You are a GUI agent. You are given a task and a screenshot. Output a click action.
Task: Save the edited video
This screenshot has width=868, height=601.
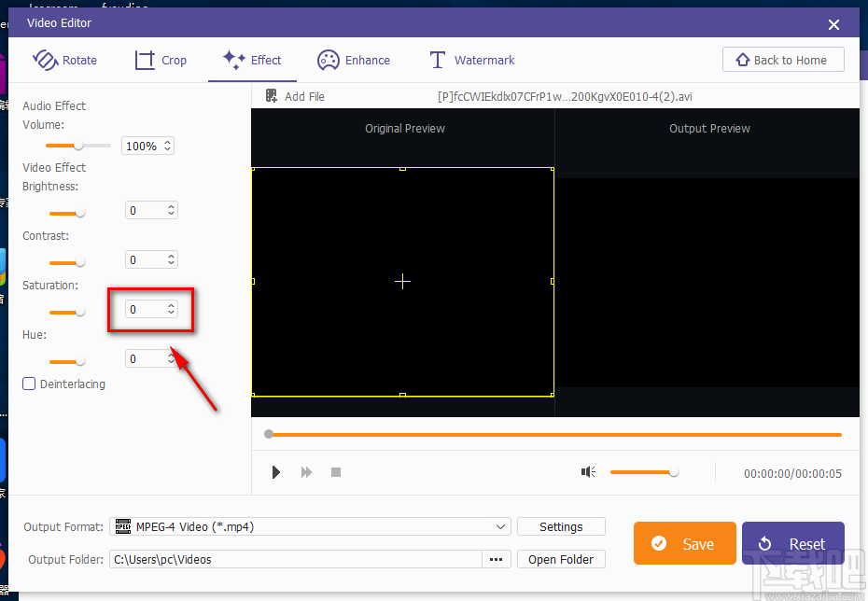click(685, 543)
